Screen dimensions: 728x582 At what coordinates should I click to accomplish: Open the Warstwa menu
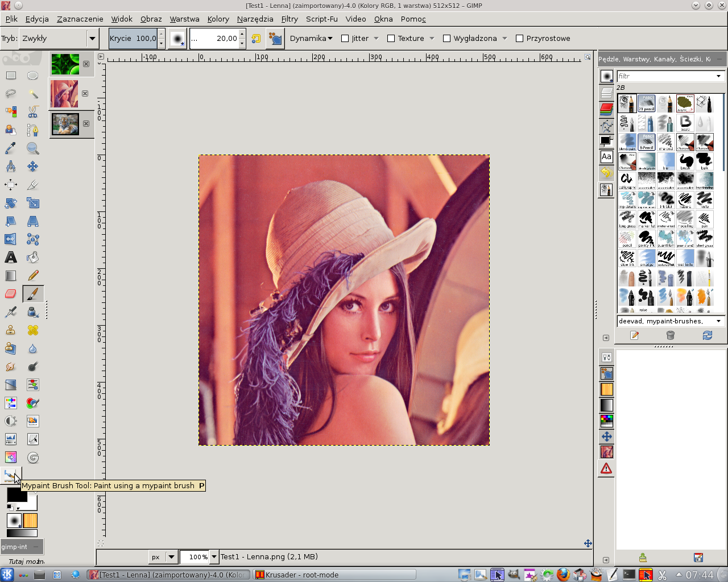[184, 19]
